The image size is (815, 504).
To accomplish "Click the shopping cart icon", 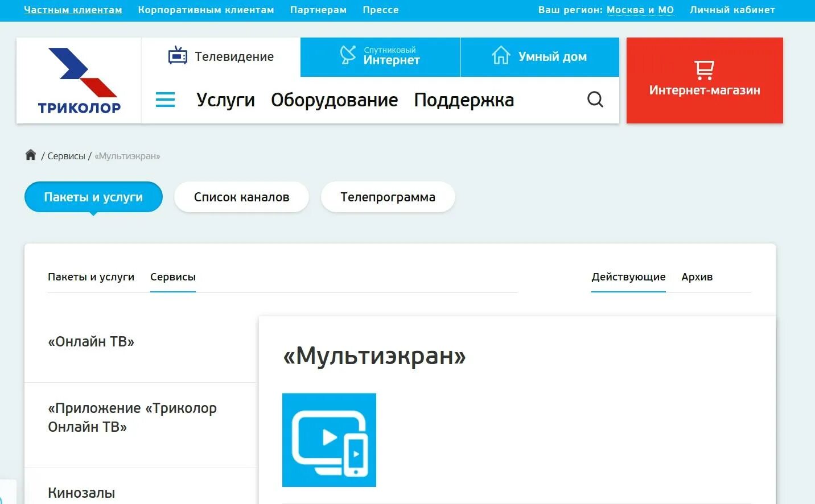I will 705,69.
